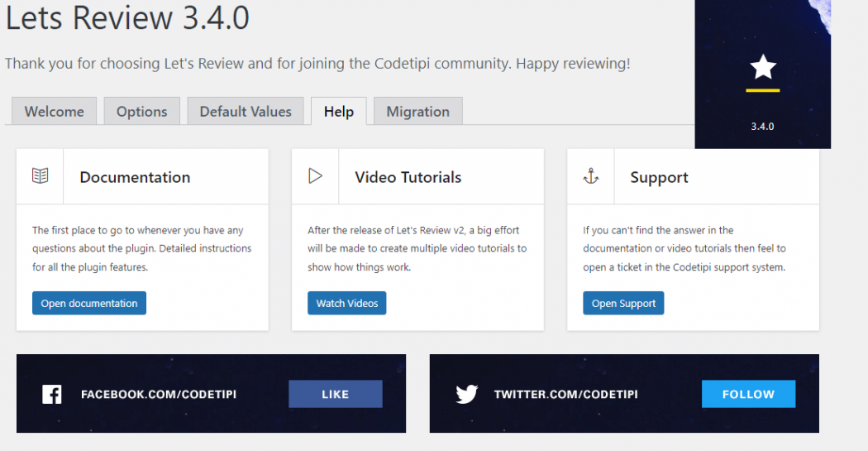Viewport: 868px width, 451px height.
Task: Hit the Facebook LIKE button
Action: point(335,394)
